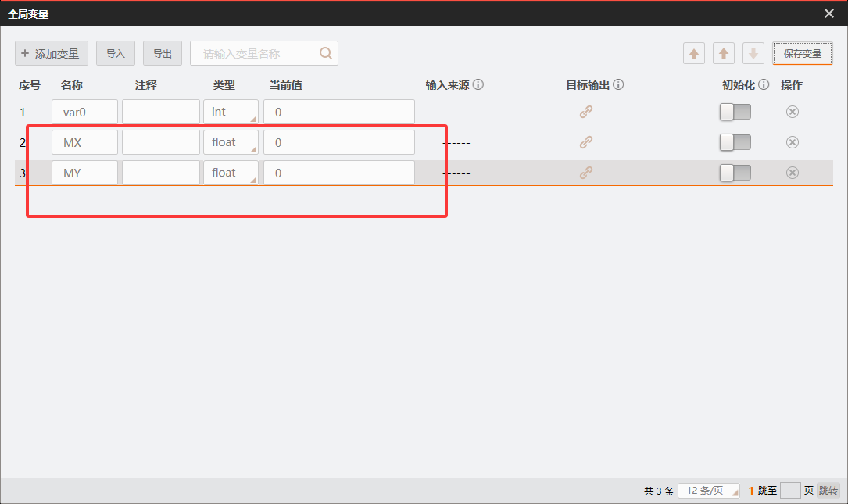Screen dimensions: 848x504
Task: Click the move up arrow icon
Action: coord(724,54)
